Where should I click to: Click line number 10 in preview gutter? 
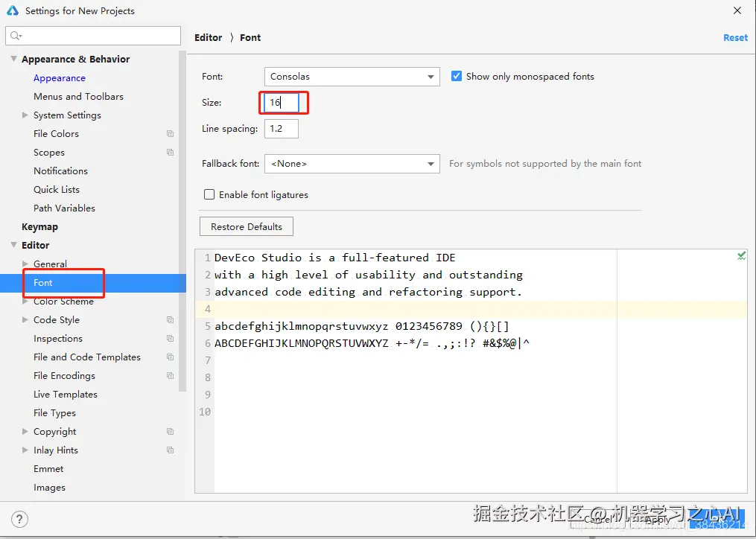coord(205,412)
